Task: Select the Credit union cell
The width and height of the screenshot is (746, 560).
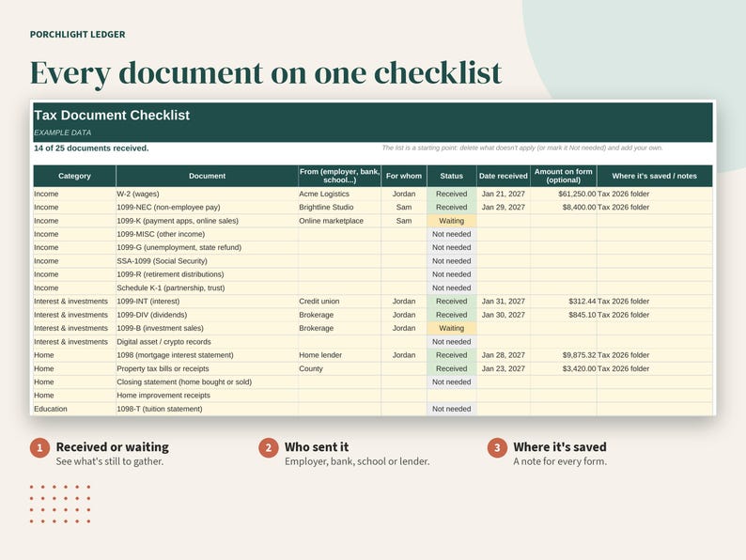Action: coord(339,302)
